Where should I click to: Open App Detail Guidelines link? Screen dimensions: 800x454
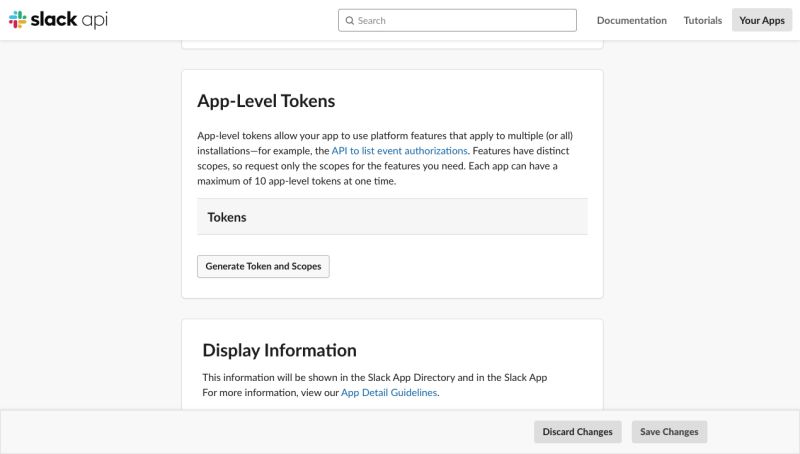click(389, 392)
